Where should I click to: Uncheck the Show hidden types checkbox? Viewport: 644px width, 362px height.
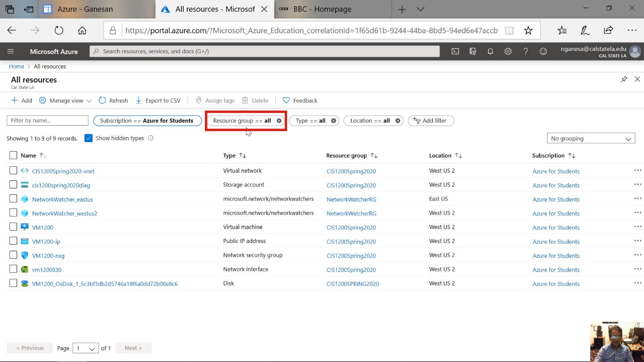point(88,138)
